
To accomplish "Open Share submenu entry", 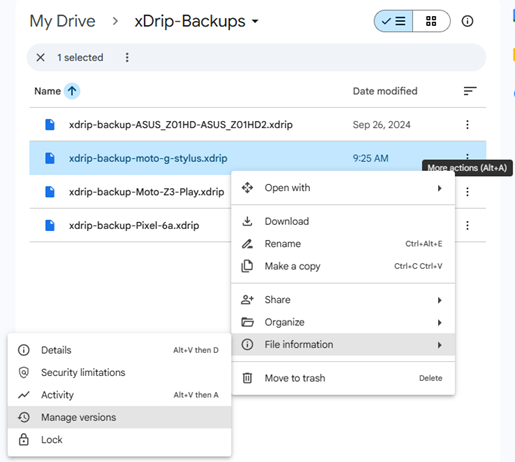I will (x=343, y=300).
